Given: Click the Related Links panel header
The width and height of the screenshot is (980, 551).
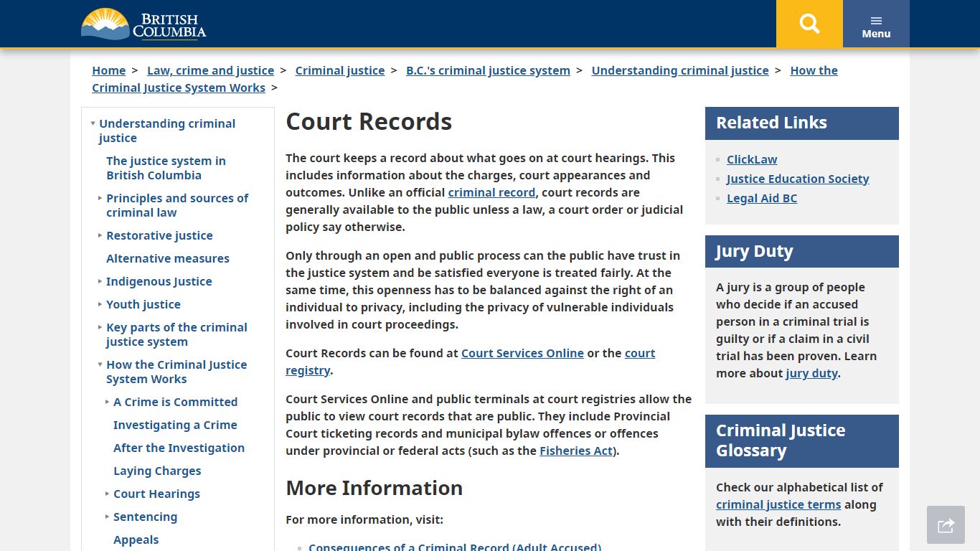Looking at the screenshot, I should tap(802, 123).
